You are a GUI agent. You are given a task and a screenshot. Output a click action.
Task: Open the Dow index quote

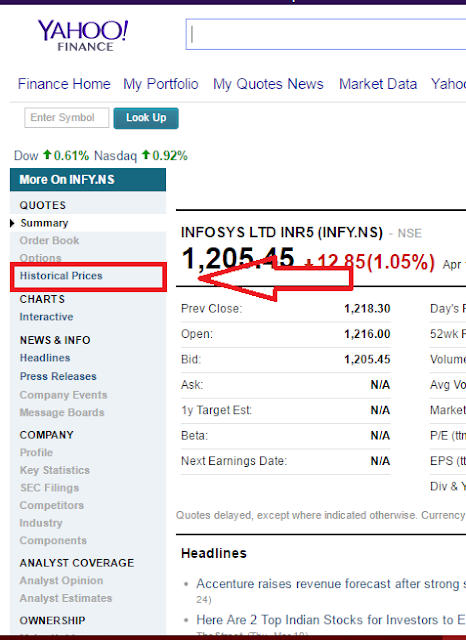point(26,156)
